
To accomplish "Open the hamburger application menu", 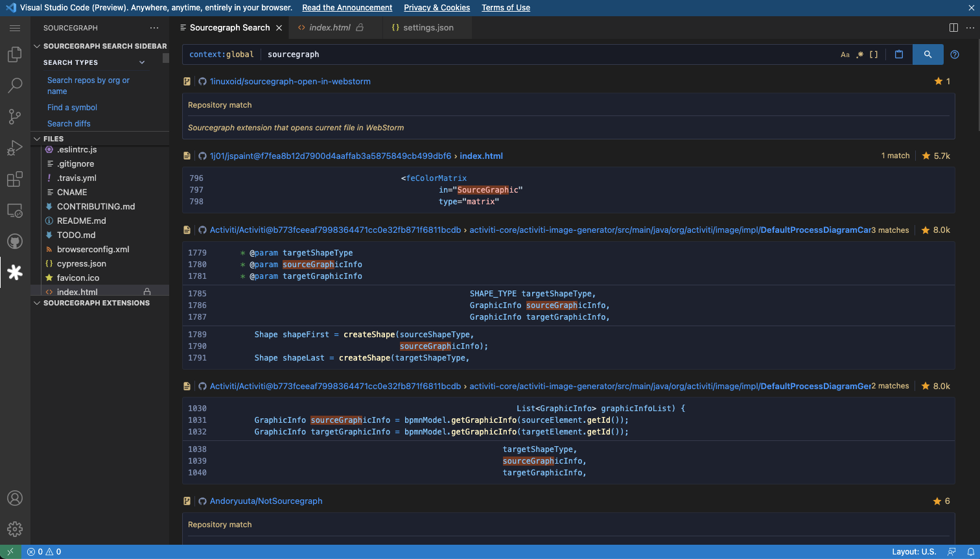I will pyautogui.click(x=15, y=28).
